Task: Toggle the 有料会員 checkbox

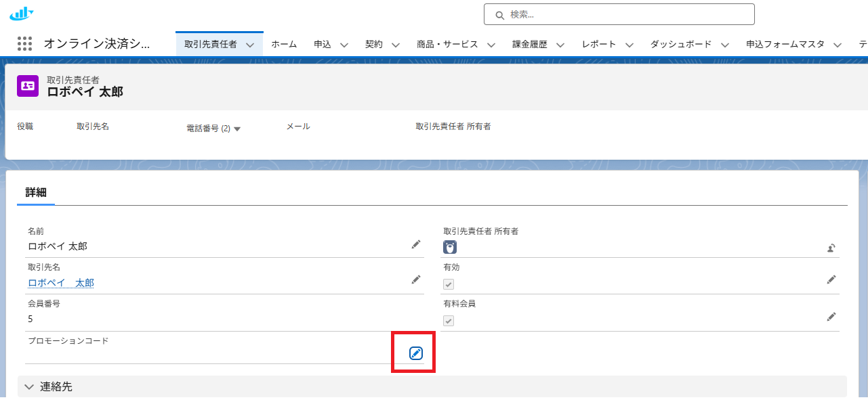Action: (449, 321)
